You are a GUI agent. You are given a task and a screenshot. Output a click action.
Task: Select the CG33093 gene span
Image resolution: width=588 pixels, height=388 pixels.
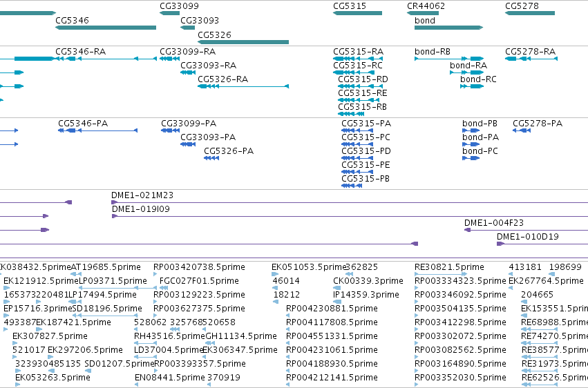point(187,28)
